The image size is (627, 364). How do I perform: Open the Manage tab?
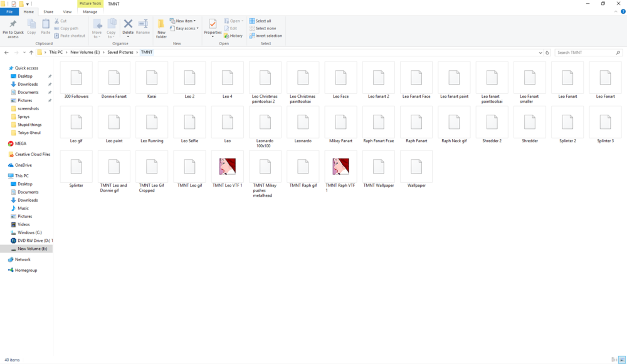point(90,12)
